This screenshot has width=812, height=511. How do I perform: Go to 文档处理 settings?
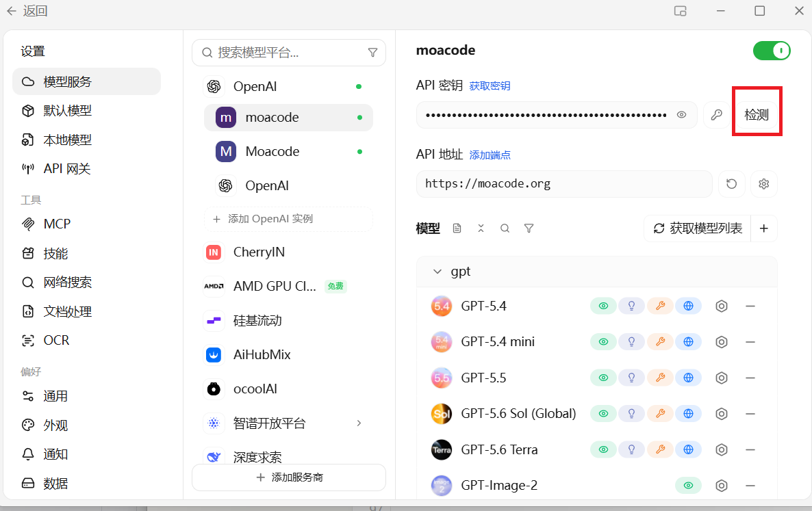pyautogui.click(x=86, y=311)
